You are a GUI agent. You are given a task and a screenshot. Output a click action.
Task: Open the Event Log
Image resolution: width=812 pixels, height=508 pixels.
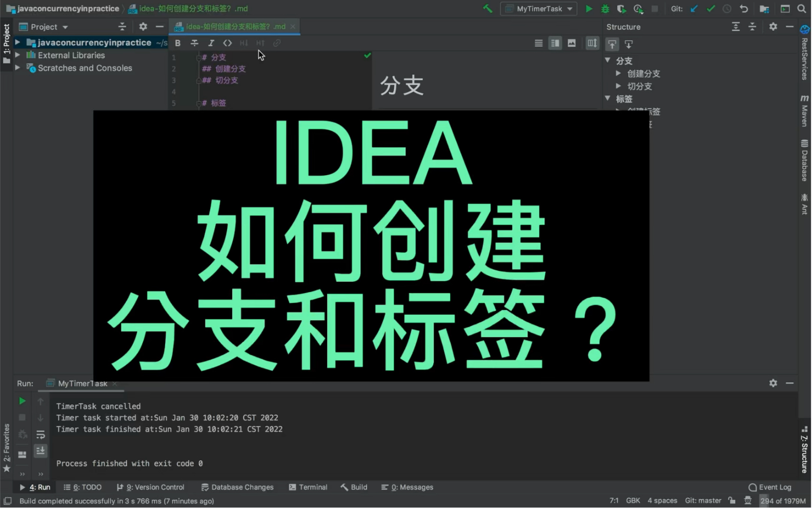pos(770,487)
